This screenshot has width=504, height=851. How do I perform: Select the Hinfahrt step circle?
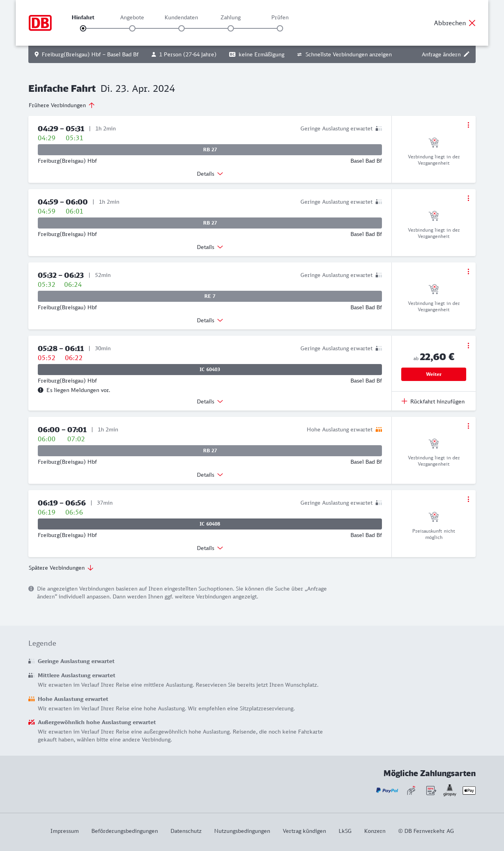83,28
